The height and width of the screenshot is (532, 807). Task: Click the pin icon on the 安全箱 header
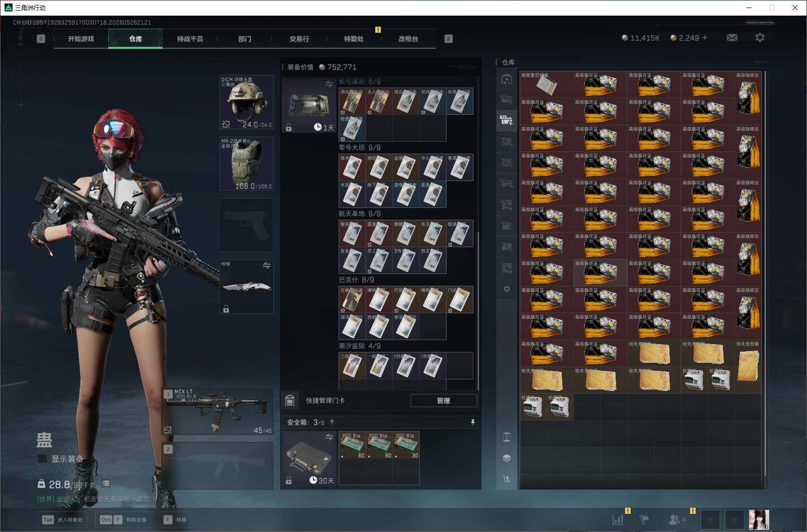pyautogui.click(x=473, y=422)
